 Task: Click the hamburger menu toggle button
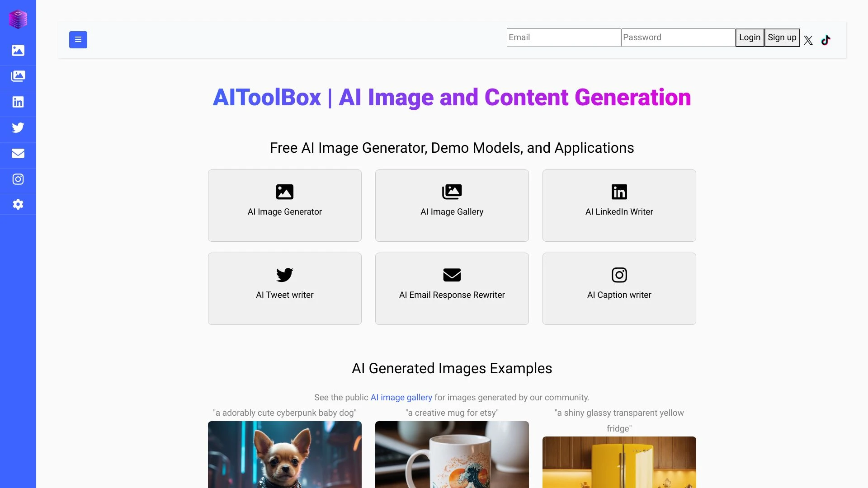pos(77,39)
